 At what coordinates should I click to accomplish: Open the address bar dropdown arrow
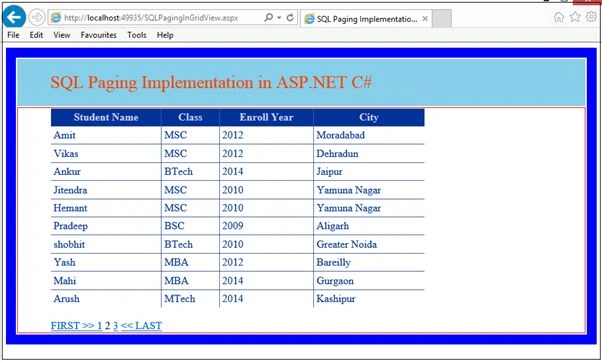[279, 18]
